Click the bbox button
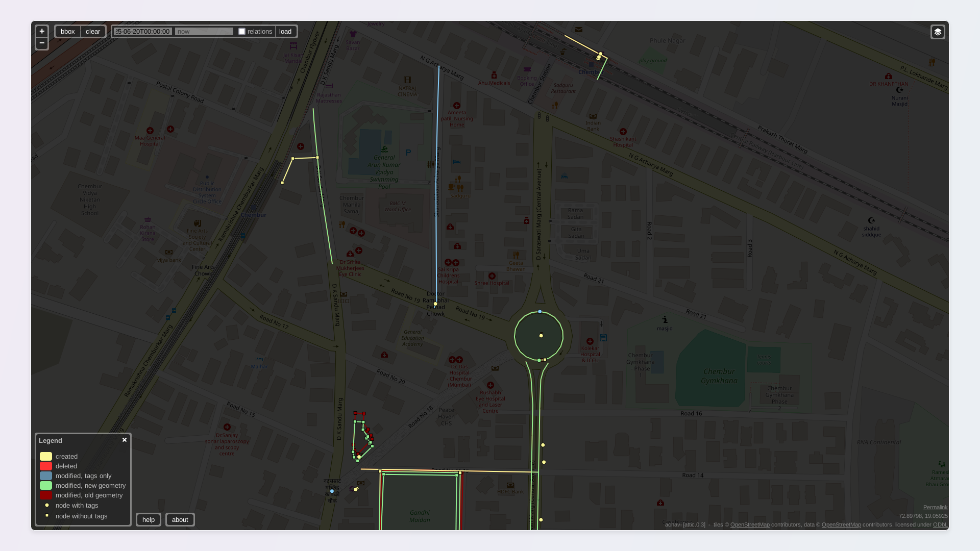This screenshot has width=980, height=551. tap(67, 32)
